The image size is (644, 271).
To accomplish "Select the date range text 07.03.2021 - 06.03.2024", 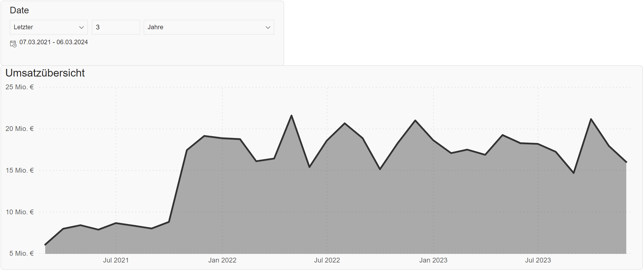I will pyautogui.click(x=54, y=42).
